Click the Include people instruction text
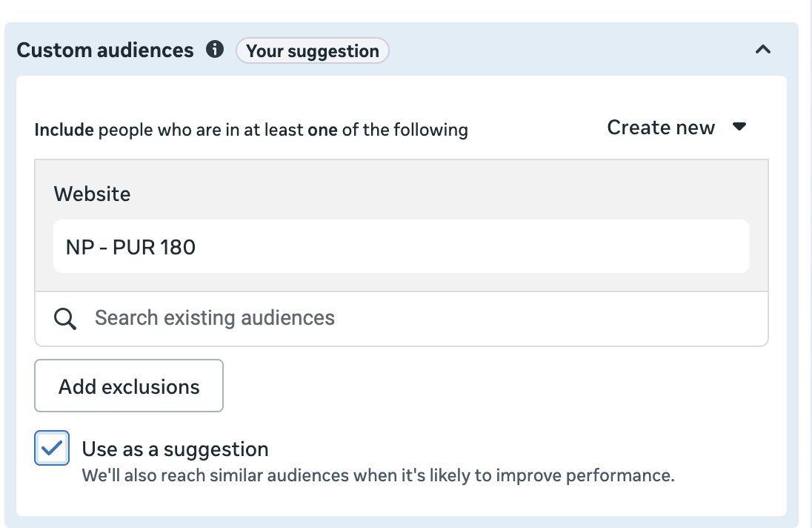The height and width of the screenshot is (528, 812). tap(251, 131)
